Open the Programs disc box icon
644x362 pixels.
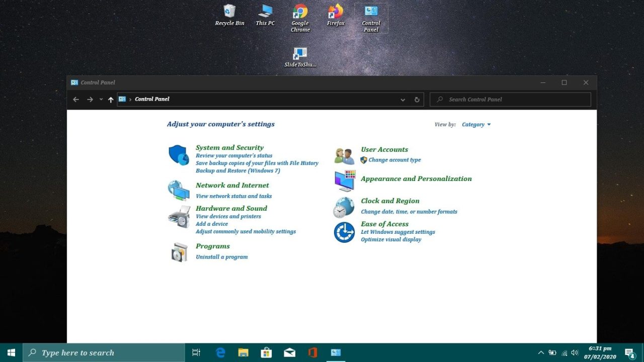click(x=179, y=252)
